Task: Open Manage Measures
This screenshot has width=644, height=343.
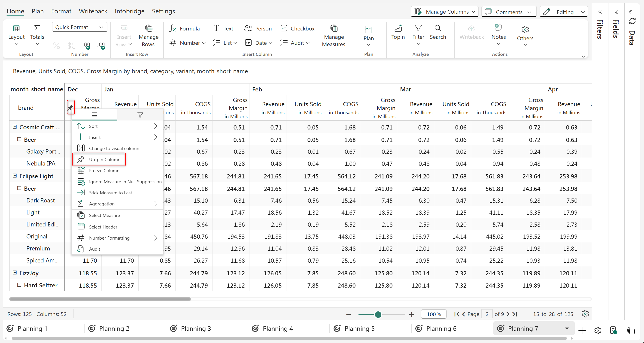Action: coord(334,36)
